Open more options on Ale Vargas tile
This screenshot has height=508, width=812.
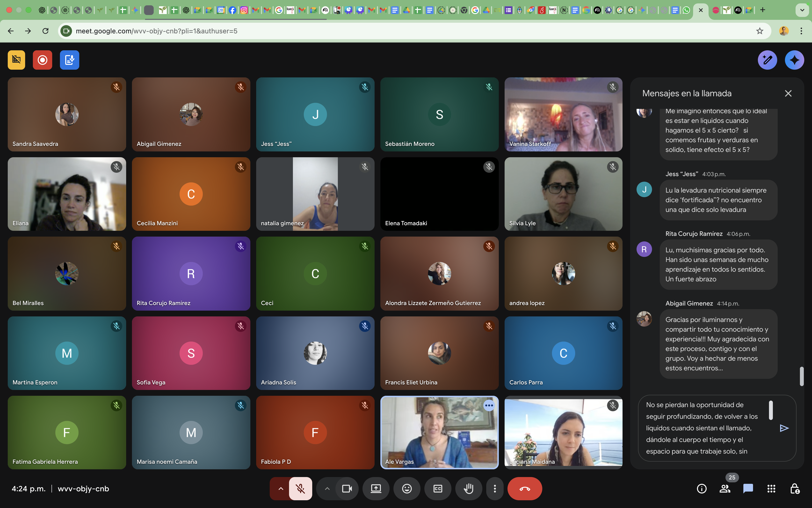pos(489,405)
